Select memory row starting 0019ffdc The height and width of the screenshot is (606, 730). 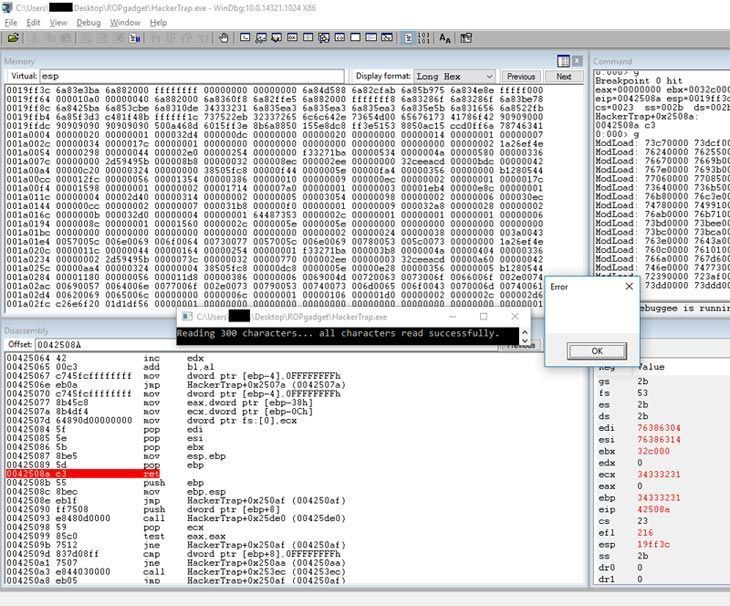point(275,126)
